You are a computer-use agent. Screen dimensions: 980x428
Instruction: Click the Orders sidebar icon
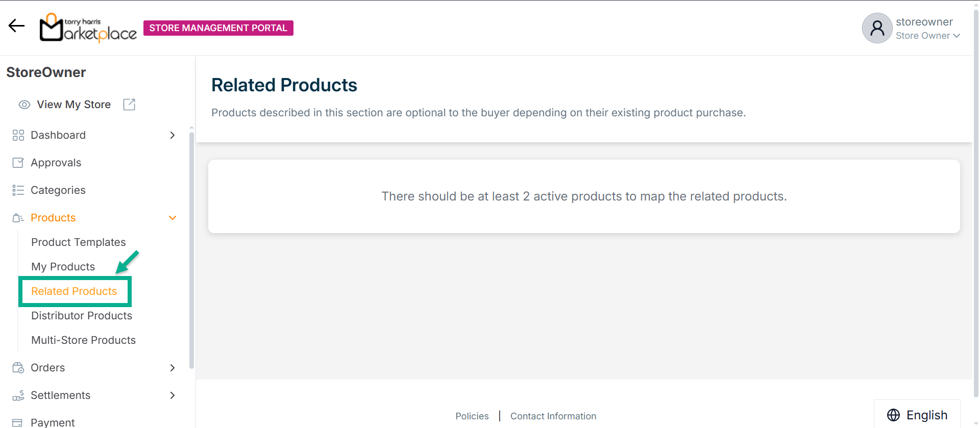[x=18, y=368]
